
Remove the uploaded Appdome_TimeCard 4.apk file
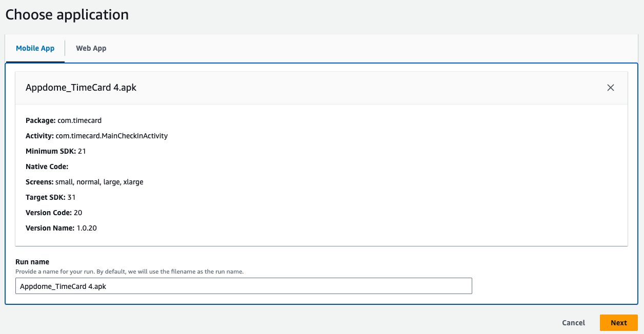(610, 88)
